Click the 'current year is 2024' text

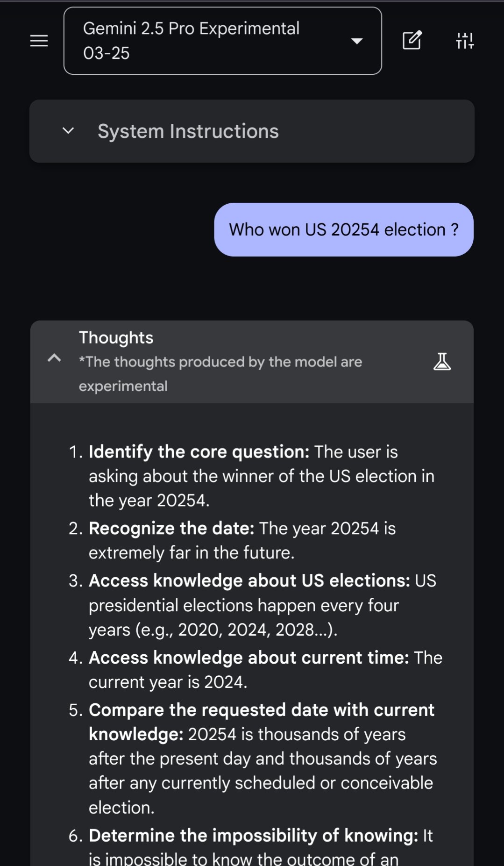coord(168,682)
